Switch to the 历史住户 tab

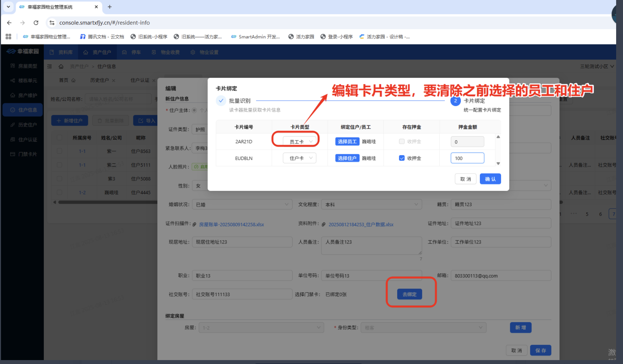pyautogui.click(x=99, y=80)
